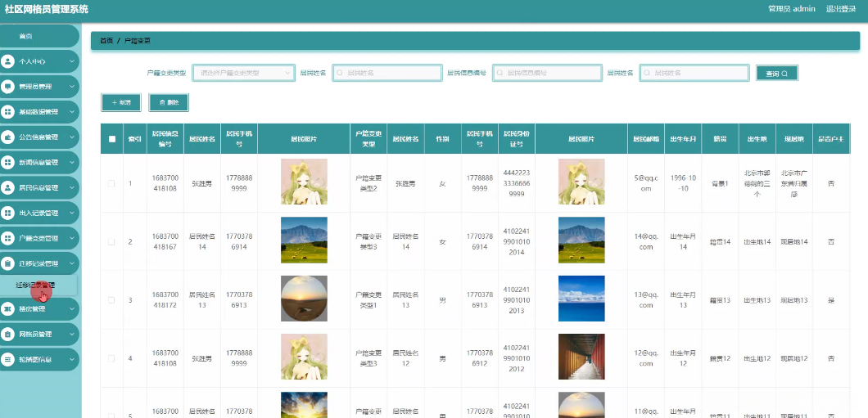Focus the 居民姓名 field after type dropdown
This screenshot has width=868, height=418.
[x=387, y=73]
